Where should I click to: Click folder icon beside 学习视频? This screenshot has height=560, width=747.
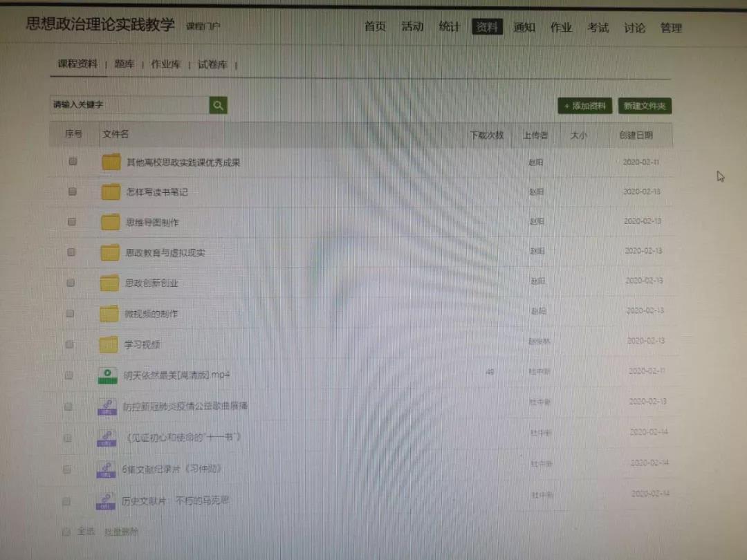[109, 344]
